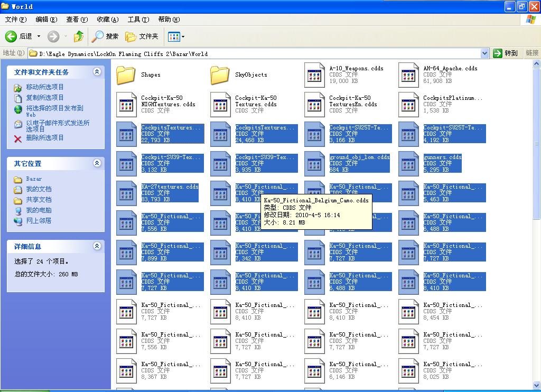Viewport: 541px width, 392px height.
Task: Collapse the 详细信息 panel
Action: [97, 246]
